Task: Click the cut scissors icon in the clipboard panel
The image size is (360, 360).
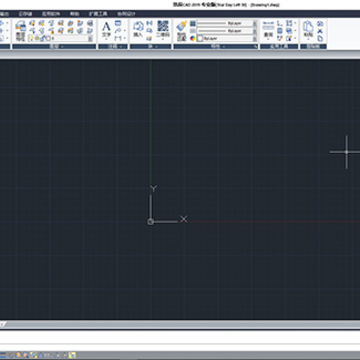Action: tap(320, 31)
